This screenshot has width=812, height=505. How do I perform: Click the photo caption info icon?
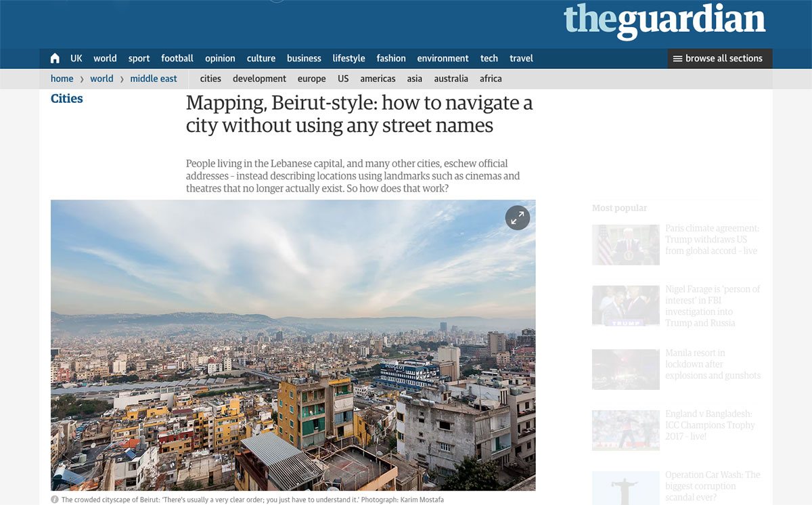tap(55, 500)
